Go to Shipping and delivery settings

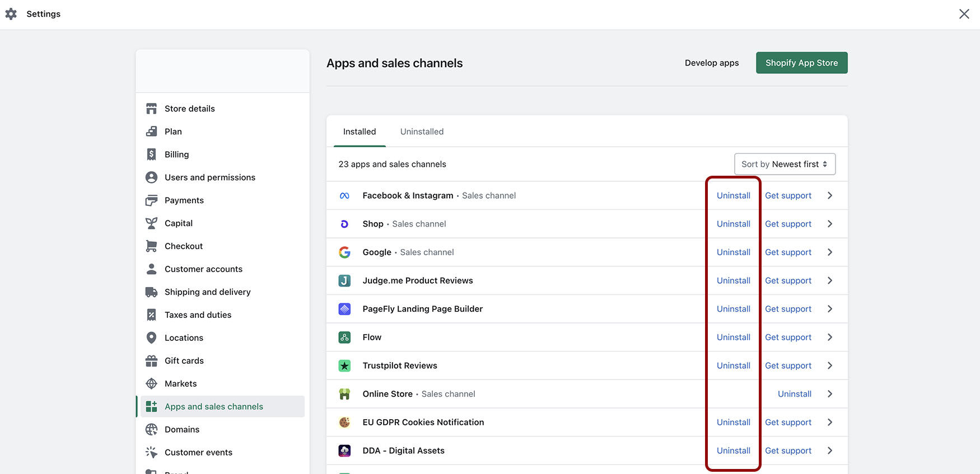point(222,292)
